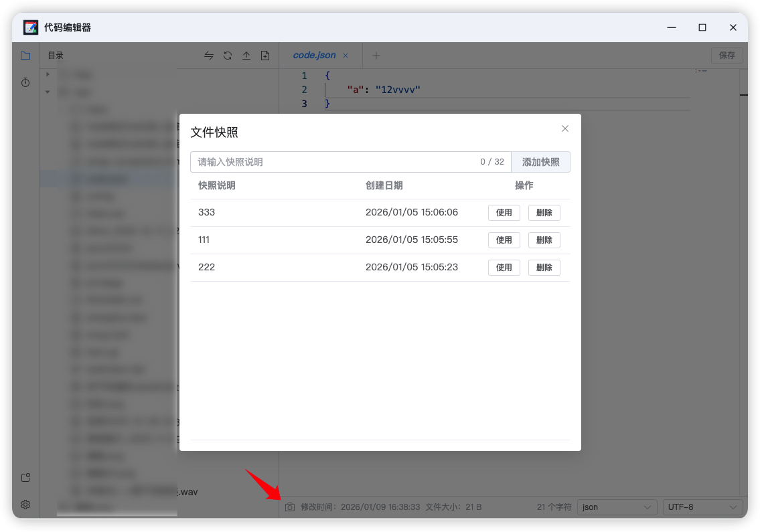Click snapshot date 2026/01/05 15:05:55
This screenshot has width=760, height=532.
[412, 240]
